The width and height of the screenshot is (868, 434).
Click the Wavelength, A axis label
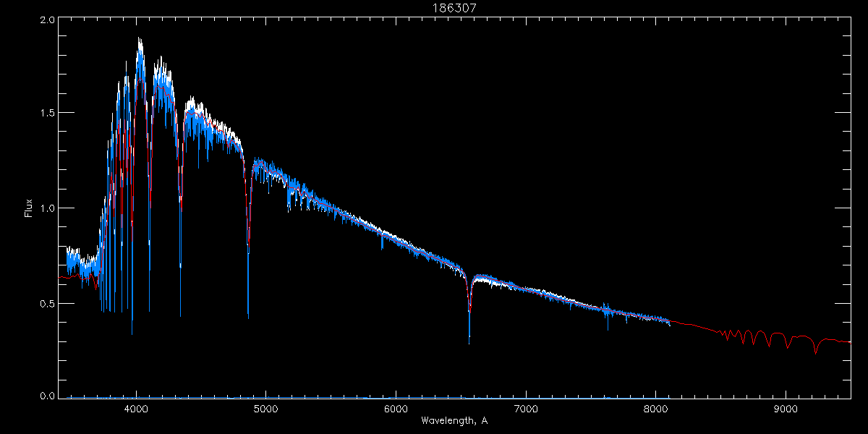(x=454, y=420)
